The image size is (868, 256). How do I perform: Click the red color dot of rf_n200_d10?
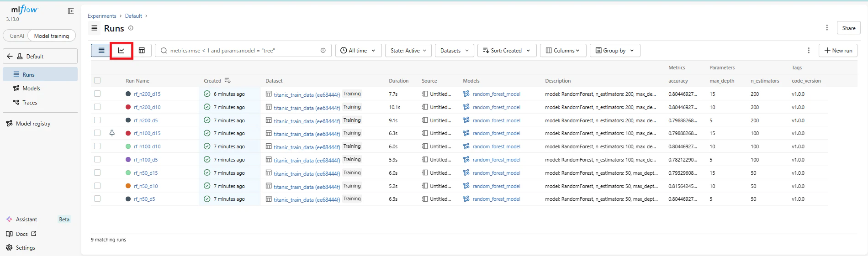pos(128,107)
